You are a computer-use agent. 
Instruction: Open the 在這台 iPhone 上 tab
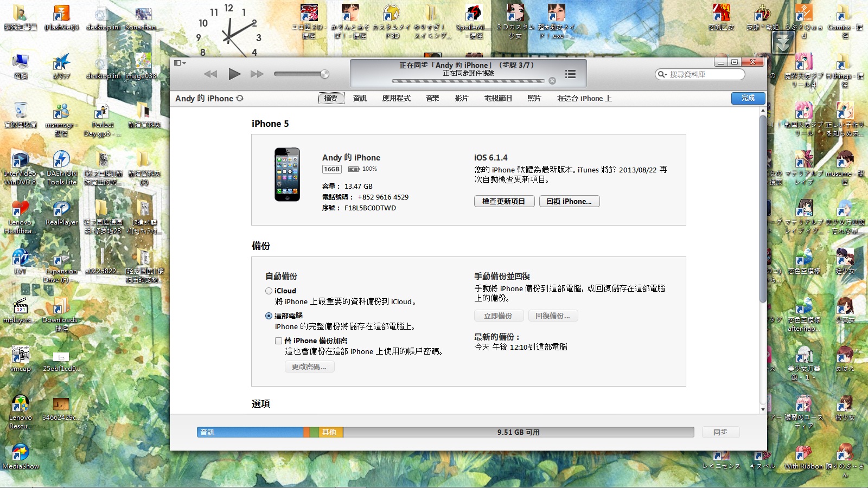(584, 98)
